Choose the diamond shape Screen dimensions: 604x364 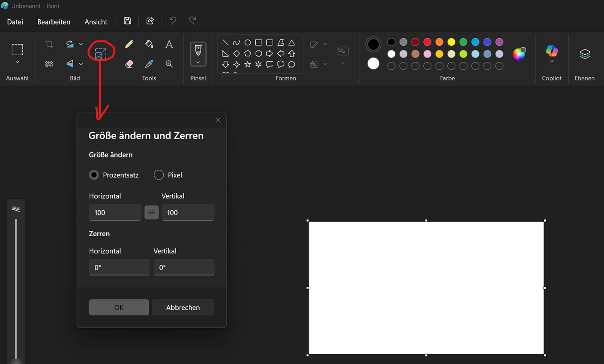[x=236, y=53]
